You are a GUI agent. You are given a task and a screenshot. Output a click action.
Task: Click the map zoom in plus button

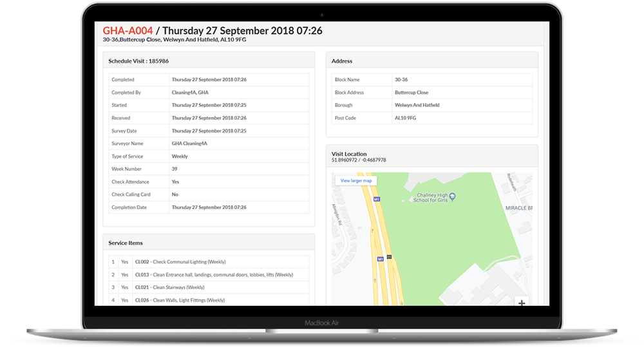522,301
